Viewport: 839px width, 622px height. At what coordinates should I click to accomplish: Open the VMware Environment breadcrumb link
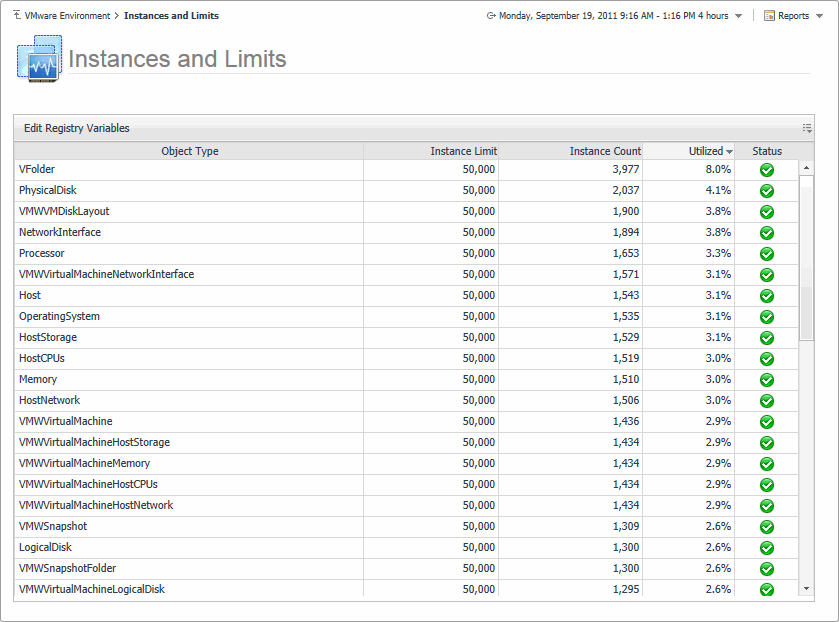click(x=67, y=16)
